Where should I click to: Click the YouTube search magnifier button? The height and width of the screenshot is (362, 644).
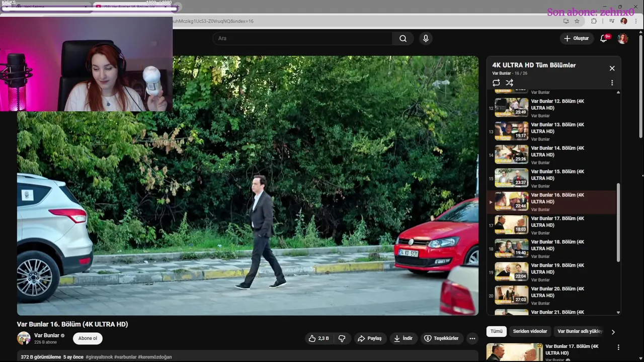403,39
